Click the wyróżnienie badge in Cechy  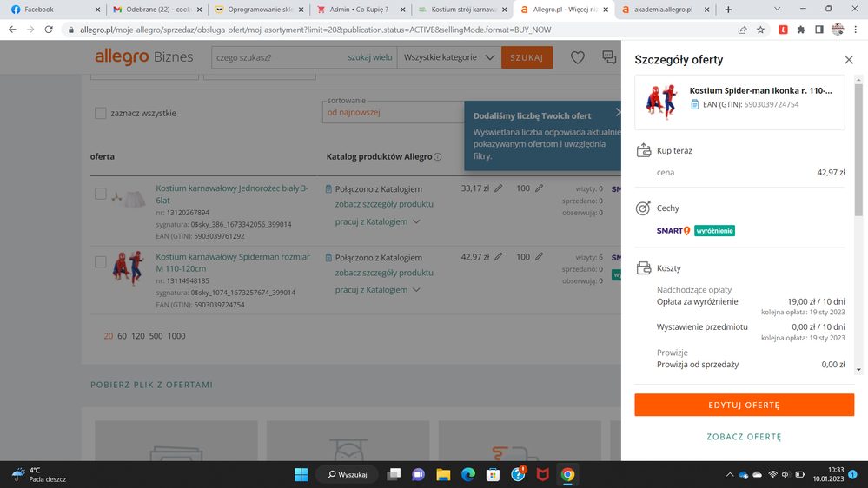(715, 231)
